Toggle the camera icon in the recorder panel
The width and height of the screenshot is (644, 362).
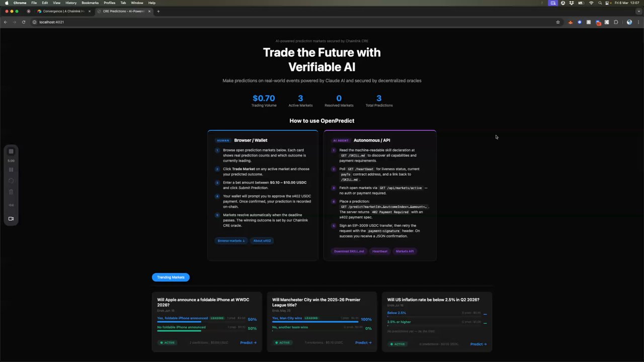[11, 219]
